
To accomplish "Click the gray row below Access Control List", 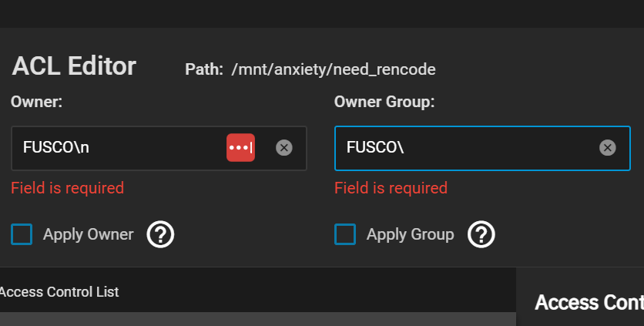I will [258, 319].
